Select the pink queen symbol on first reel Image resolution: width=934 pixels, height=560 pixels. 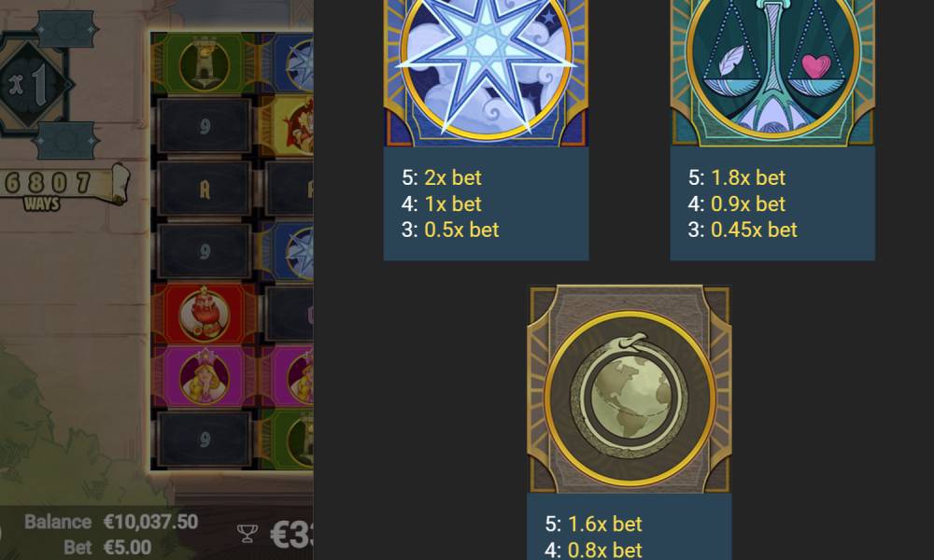pos(205,376)
